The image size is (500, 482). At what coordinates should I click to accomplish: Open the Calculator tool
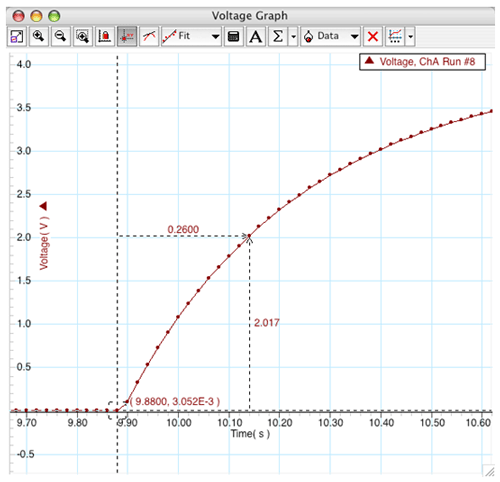233,36
